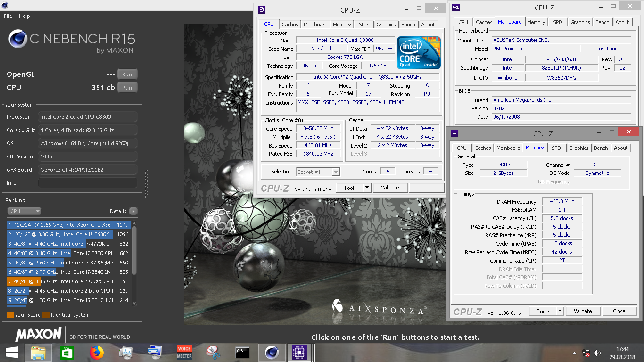Viewport: 644px width, 362px height.
Task: Click the CPU-Z title icon in Memory window
Action: (454, 133)
